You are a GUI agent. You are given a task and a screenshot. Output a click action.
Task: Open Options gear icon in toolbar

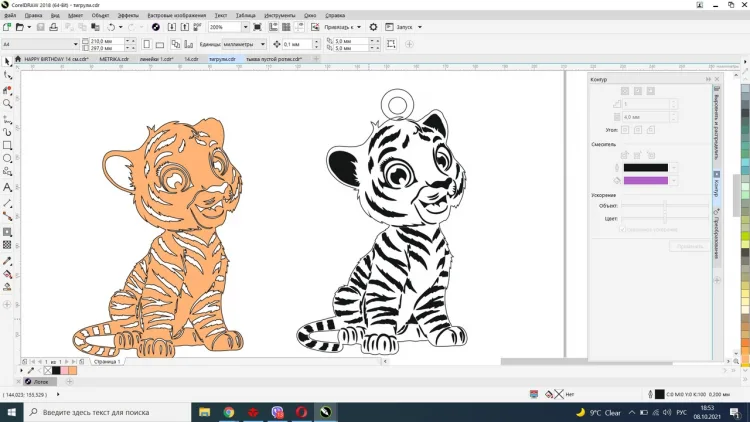pyautogui.click(x=374, y=27)
